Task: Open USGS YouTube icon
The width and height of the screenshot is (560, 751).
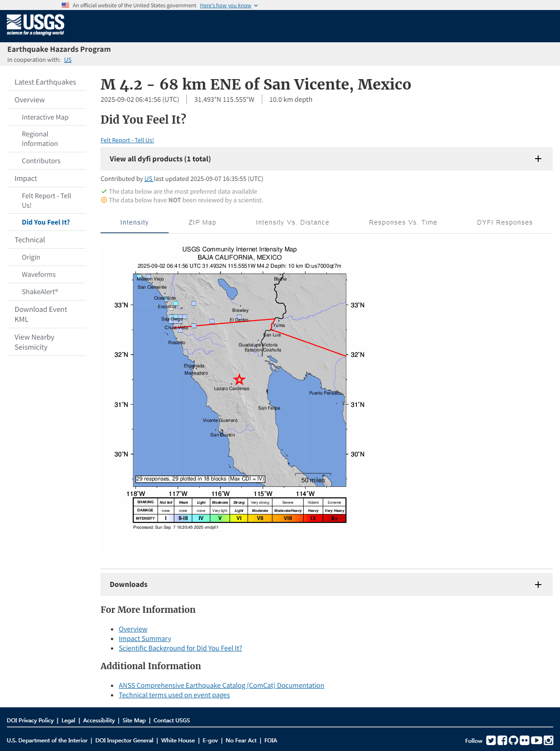Action: point(536,741)
